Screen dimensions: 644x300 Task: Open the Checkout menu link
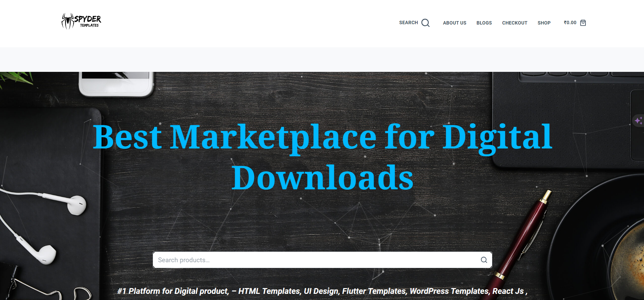click(x=515, y=23)
